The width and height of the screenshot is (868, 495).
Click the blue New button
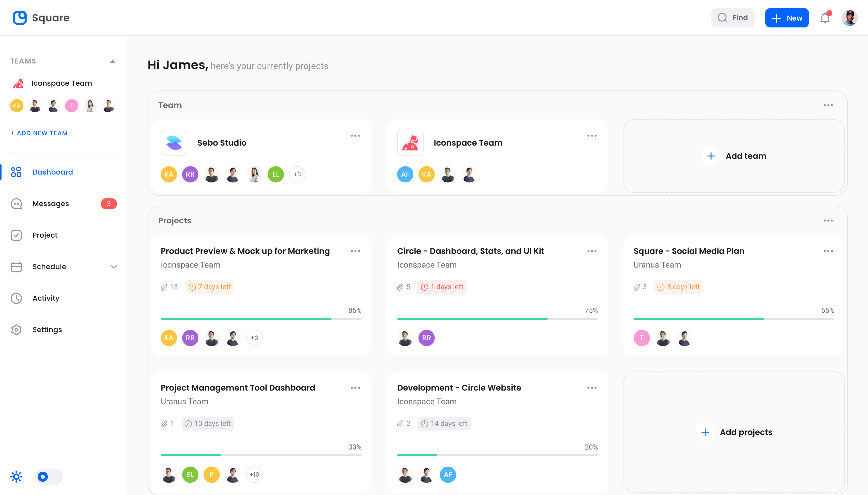[x=787, y=18]
